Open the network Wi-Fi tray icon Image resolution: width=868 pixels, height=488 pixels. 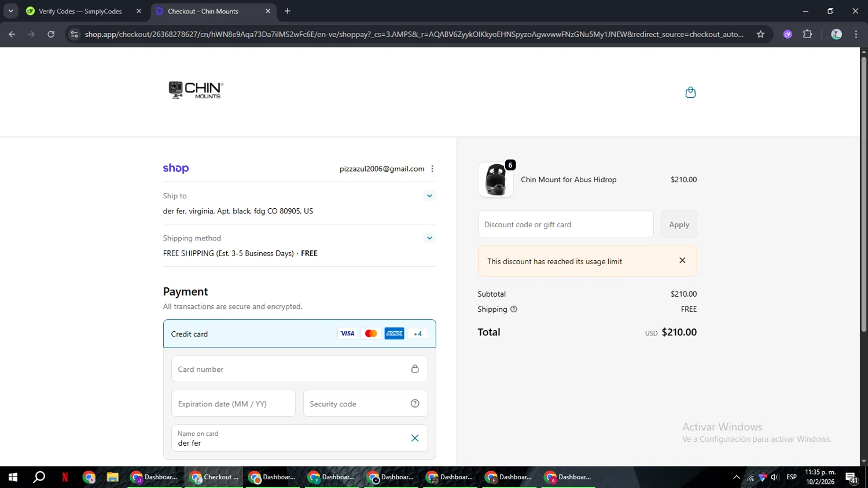tap(751, 477)
